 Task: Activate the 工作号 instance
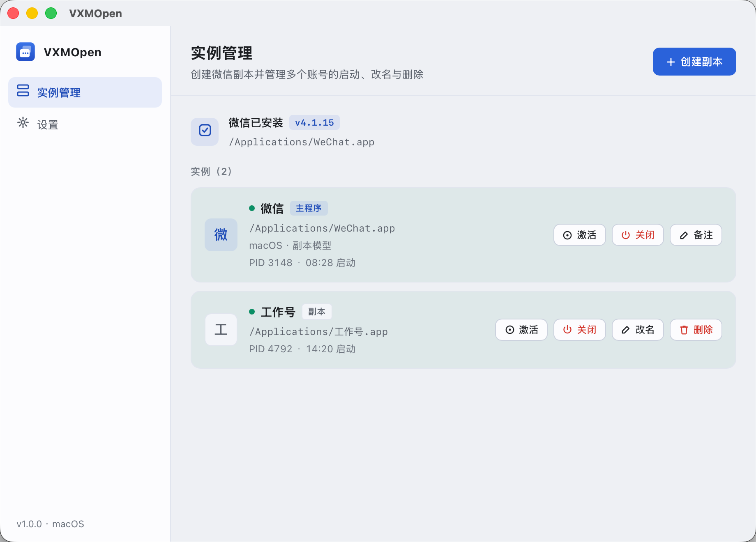(521, 330)
